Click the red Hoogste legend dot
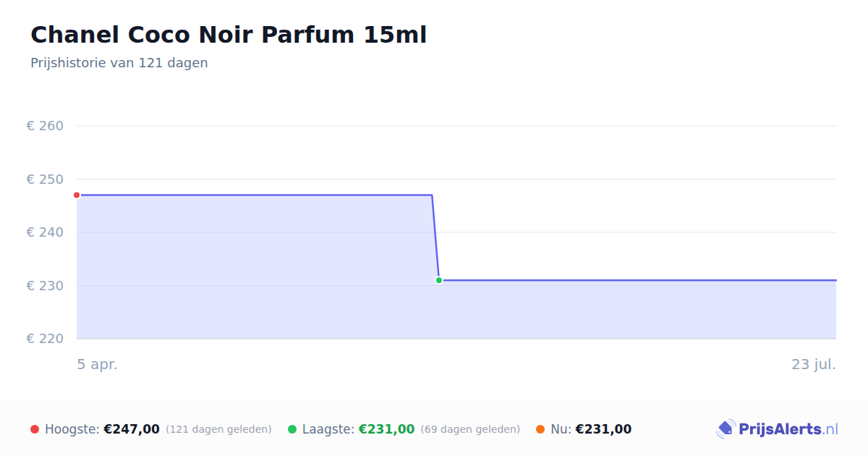Screen dimensions: 868x456 pyautogui.click(x=35, y=429)
